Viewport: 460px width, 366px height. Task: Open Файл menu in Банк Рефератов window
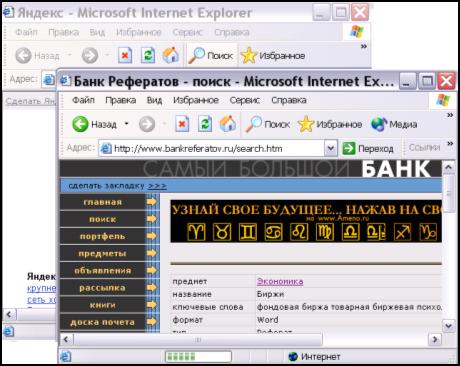(x=83, y=100)
